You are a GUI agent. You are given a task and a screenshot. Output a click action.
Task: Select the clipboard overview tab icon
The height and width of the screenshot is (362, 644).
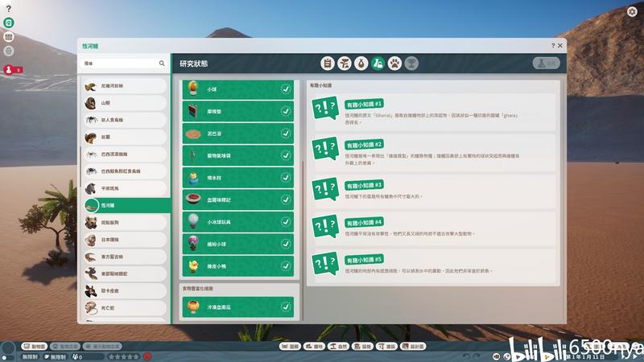328,64
